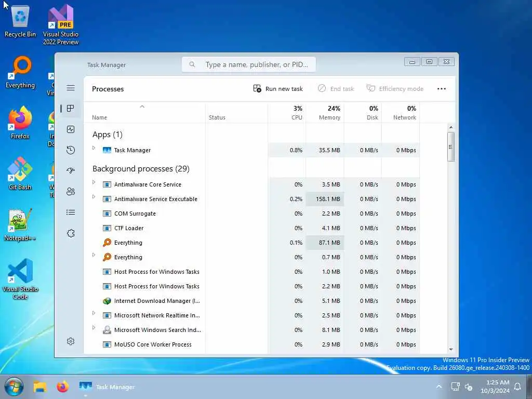532x399 pixels.
Task: Click the clock and date in taskbar
Action: (x=495, y=387)
